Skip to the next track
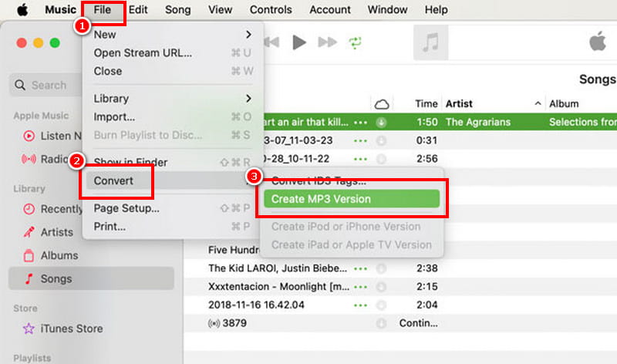 point(327,42)
